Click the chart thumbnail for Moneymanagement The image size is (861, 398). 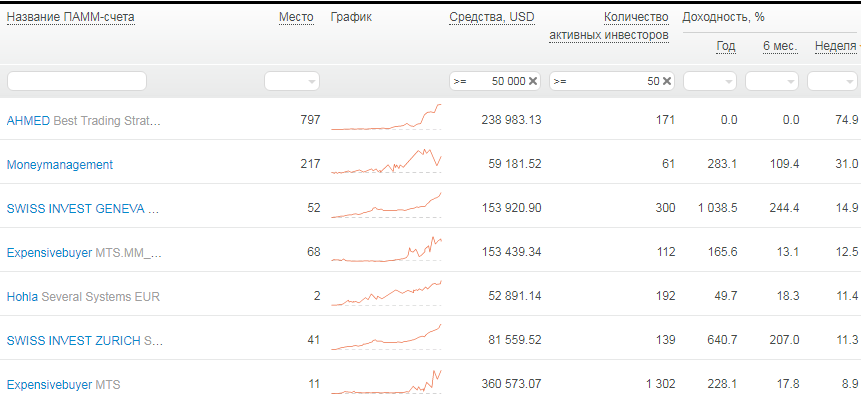(x=387, y=161)
